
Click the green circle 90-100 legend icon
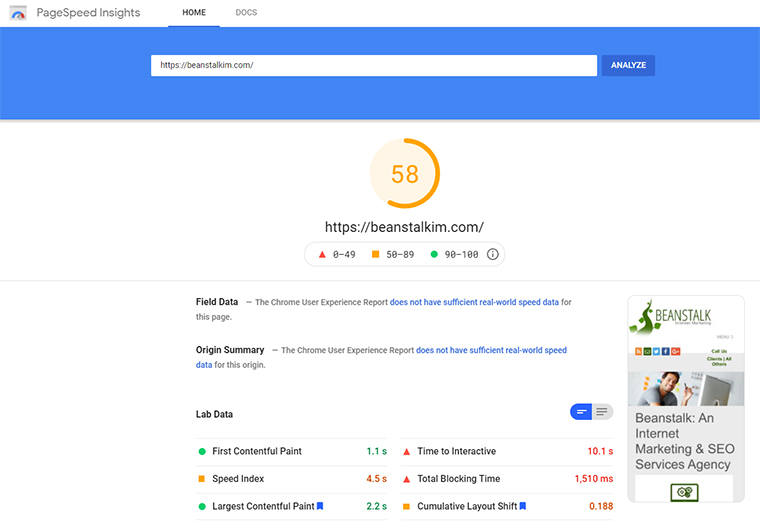tap(434, 254)
